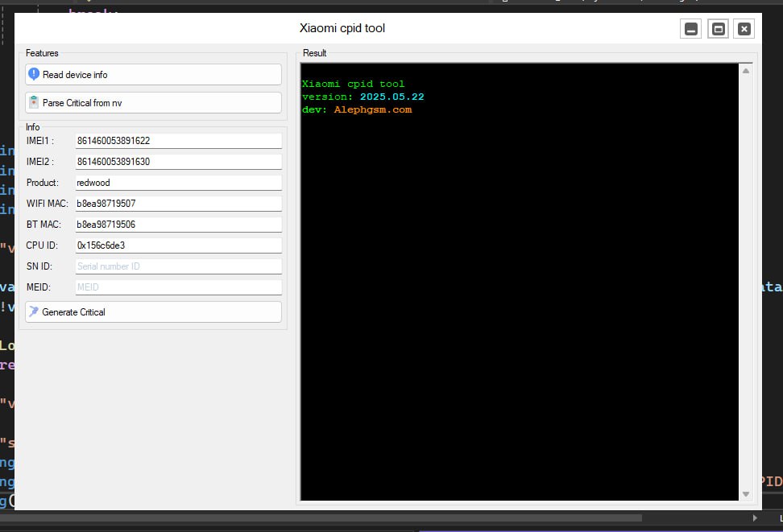This screenshot has height=532, width=783.
Task: Click the background editor's horizontal scrollbar thumb
Action: [322, 518]
